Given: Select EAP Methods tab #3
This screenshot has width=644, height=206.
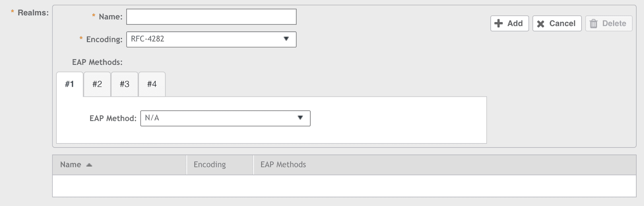Looking at the screenshot, I should [124, 84].
